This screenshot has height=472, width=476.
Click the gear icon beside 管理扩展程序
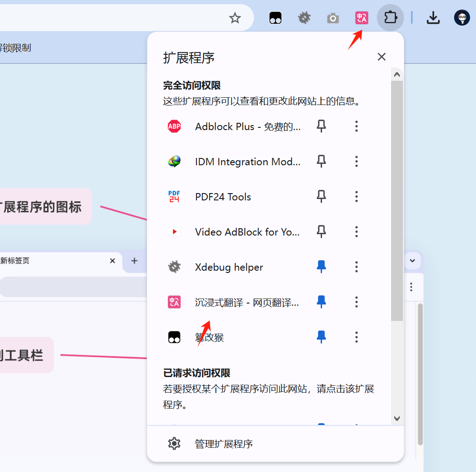(x=174, y=444)
